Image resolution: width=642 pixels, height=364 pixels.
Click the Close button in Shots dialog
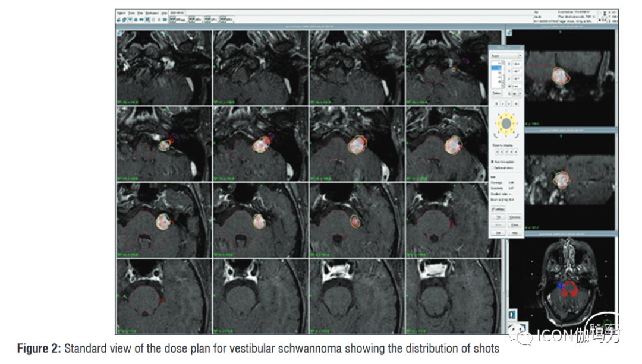click(515, 225)
